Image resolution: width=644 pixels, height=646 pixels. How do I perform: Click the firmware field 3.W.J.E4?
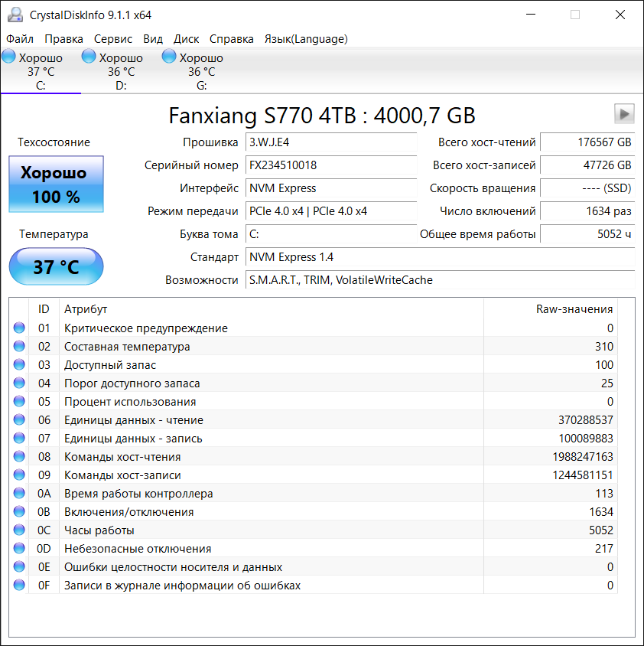331,142
